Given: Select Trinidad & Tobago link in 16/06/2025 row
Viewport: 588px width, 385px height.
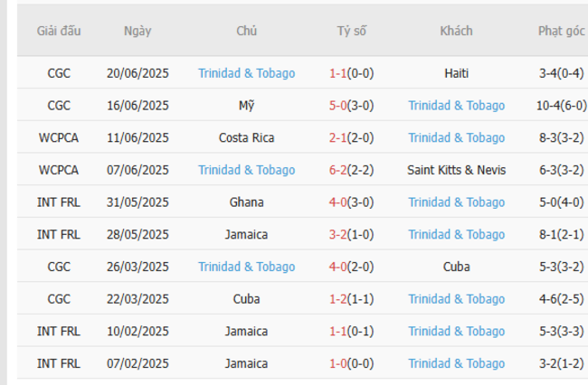Looking at the screenshot, I should [456, 106].
